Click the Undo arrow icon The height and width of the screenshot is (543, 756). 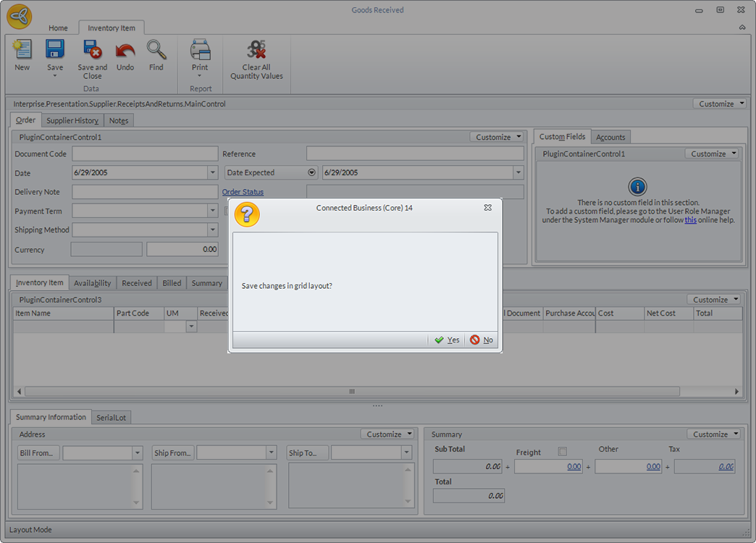click(x=125, y=51)
